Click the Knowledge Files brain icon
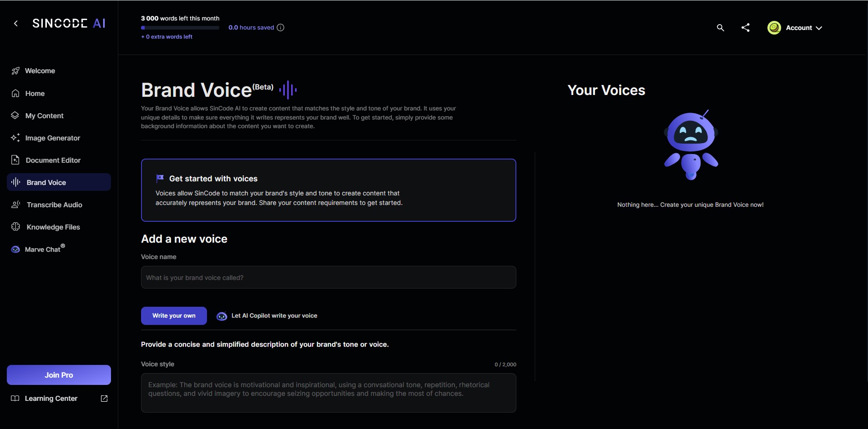 coord(15,227)
